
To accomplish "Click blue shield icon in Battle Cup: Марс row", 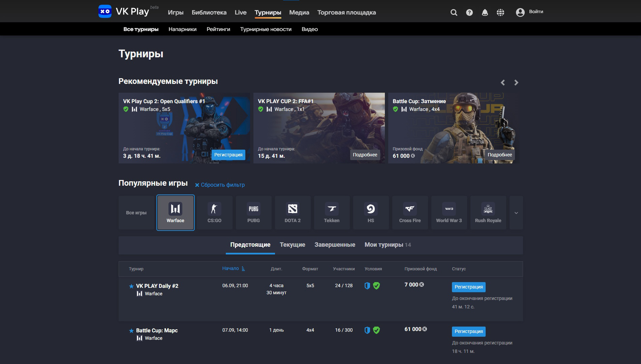I will click(x=367, y=330).
